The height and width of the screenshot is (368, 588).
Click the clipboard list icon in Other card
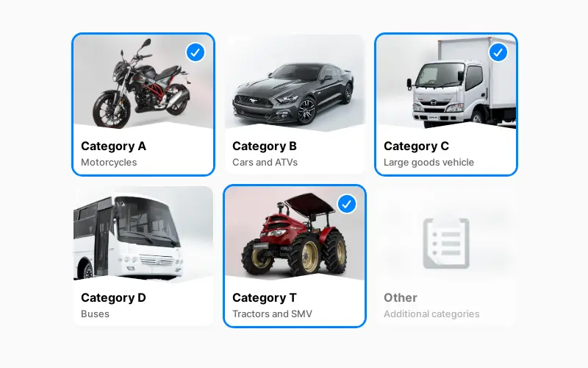pyautogui.click(x=446, y=244)
